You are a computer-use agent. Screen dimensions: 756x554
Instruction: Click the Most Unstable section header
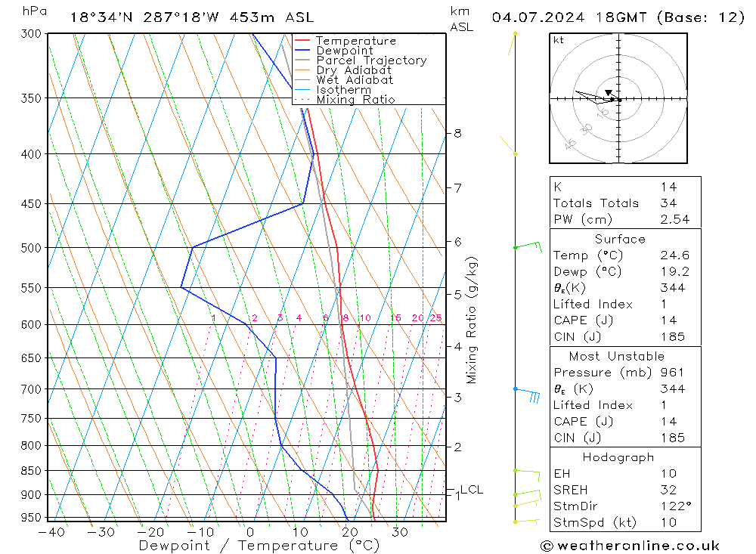click(617, 356)
